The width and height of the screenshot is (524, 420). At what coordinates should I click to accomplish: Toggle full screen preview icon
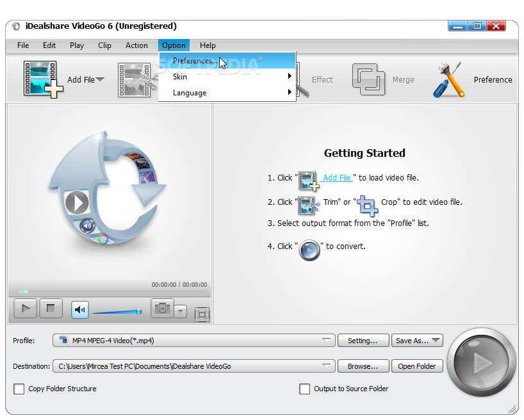coord(202,314)
